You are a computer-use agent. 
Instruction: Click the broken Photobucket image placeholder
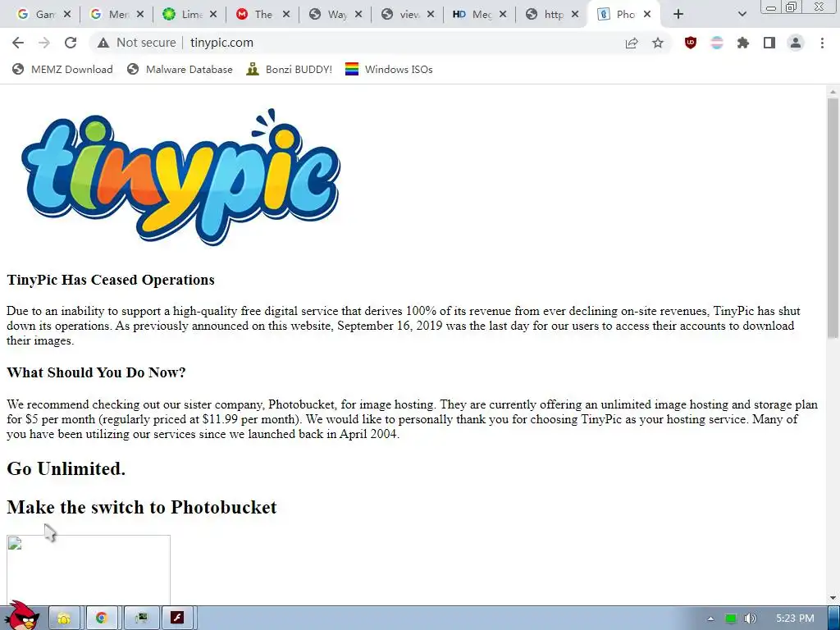point(89,570)
